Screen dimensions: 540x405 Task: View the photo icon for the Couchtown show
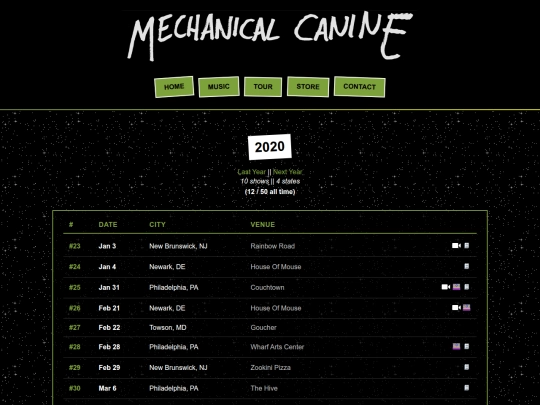(456, 287)
